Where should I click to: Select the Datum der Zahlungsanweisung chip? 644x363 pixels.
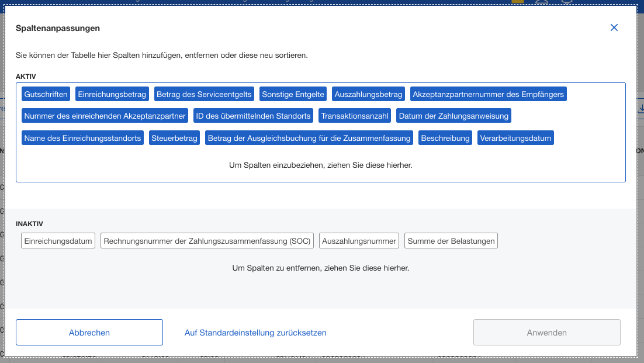pos(454,115)
